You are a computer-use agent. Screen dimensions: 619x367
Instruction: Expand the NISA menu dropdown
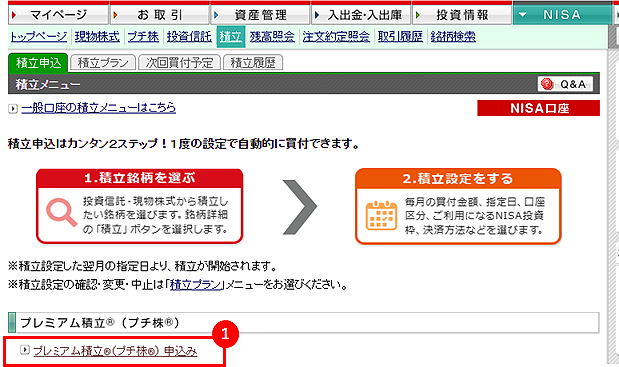coord(562,15)
